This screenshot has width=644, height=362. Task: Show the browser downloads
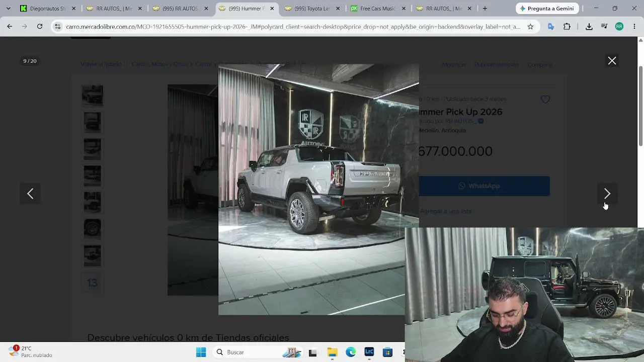(589, 27)
